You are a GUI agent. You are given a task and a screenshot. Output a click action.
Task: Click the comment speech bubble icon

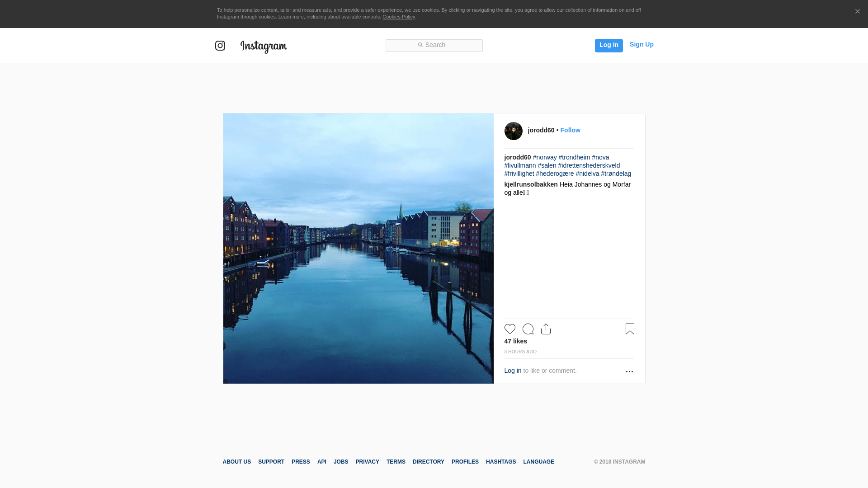pos(528,329)
